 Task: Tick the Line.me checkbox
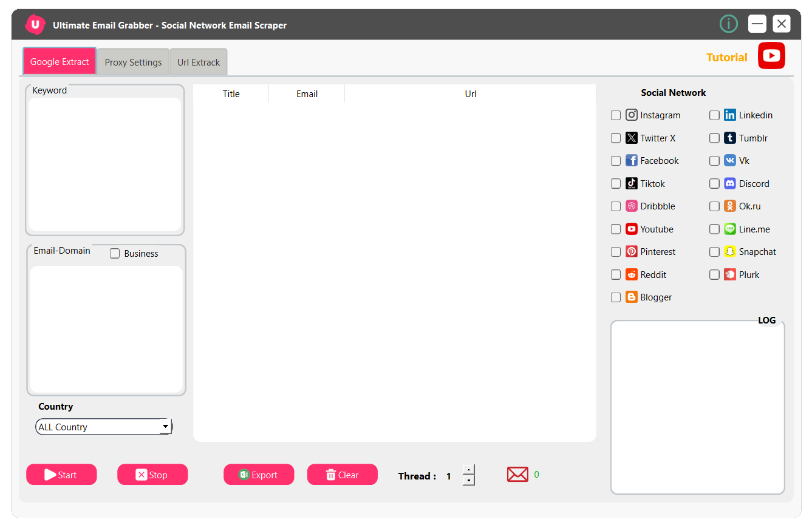714,229
